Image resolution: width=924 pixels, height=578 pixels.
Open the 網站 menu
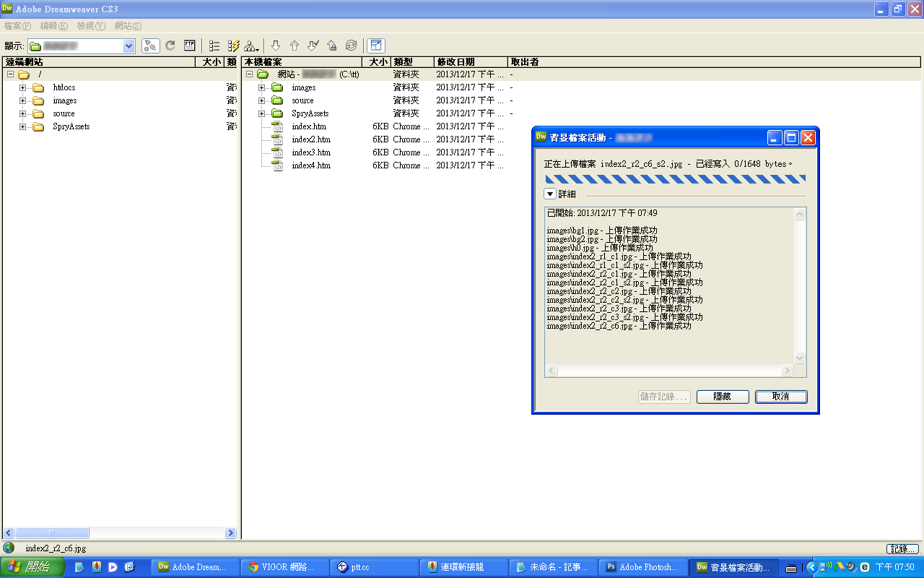128,26
